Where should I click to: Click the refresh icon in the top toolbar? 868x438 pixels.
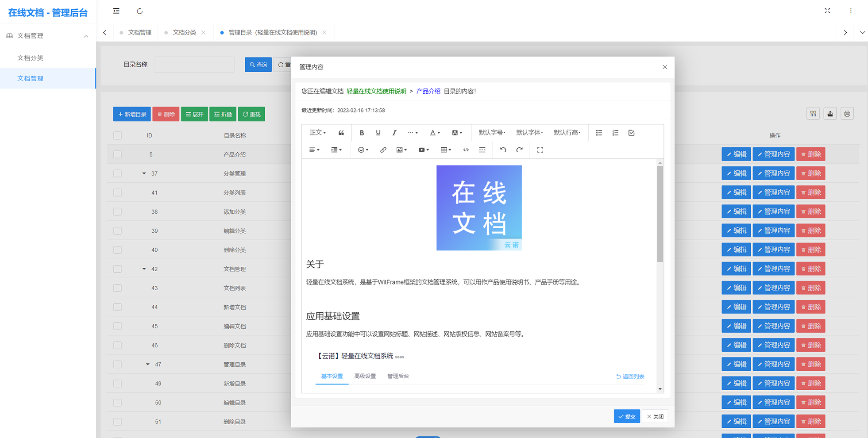tap(140, 11)
